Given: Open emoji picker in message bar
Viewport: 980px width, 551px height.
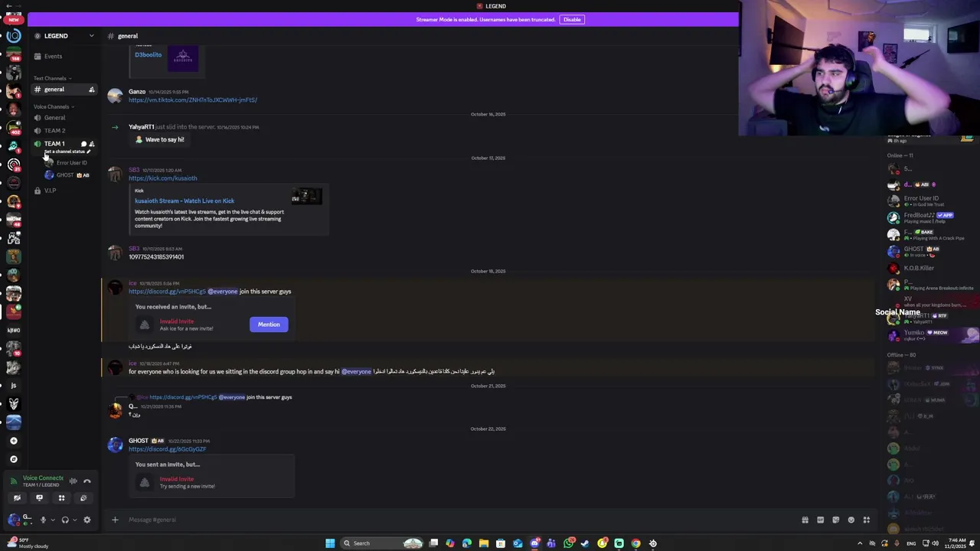Looking at the screenshot, I should tap(851, 520).
